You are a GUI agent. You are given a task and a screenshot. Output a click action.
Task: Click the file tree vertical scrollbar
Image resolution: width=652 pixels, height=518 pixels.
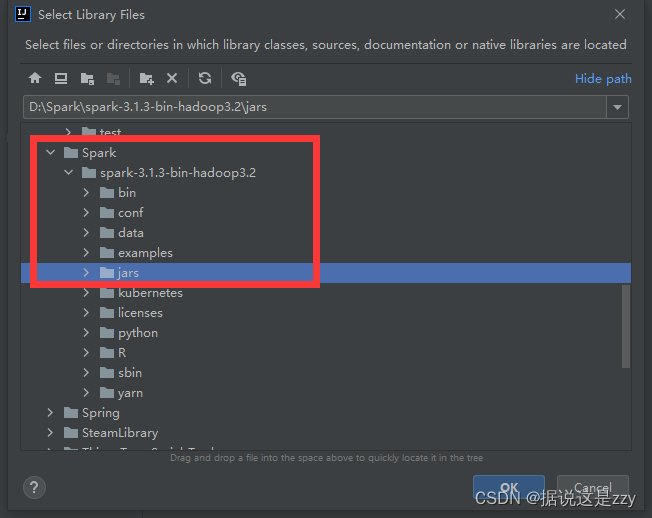[x=626, y=326]
